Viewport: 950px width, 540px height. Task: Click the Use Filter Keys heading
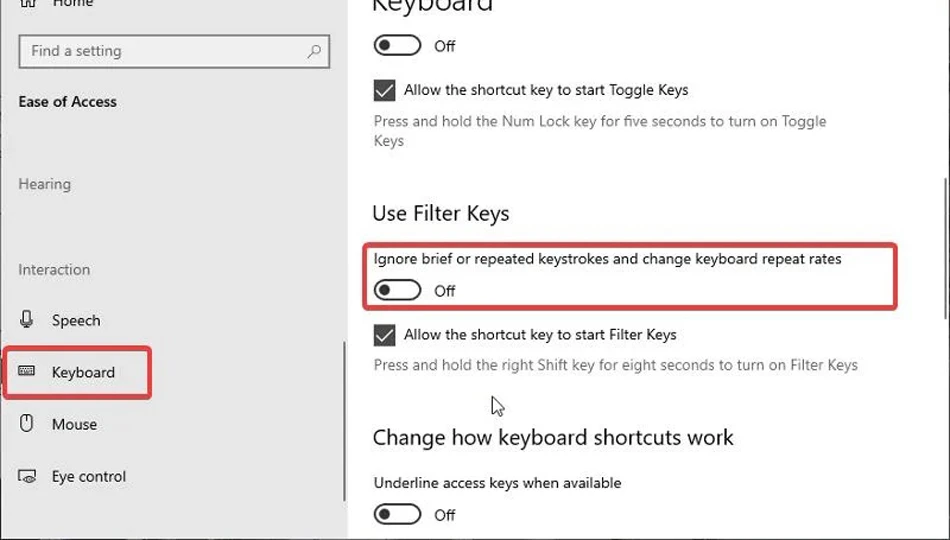(x=440, y=214)
